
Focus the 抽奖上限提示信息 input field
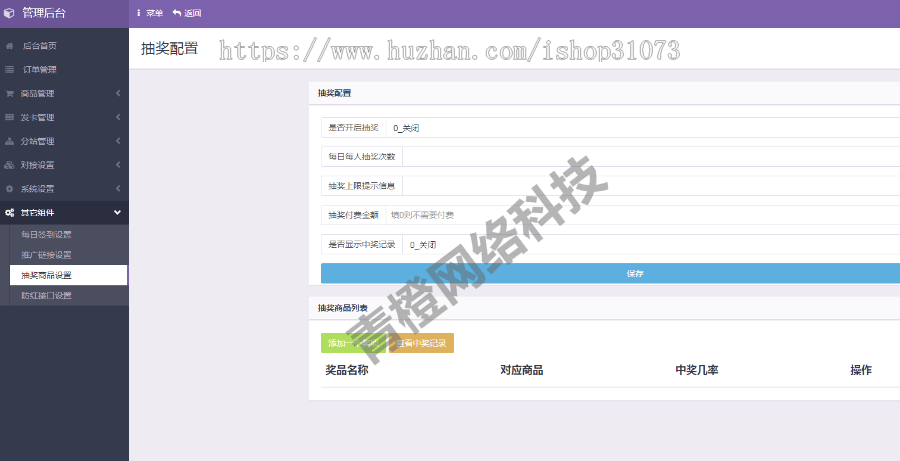[651, 186]
